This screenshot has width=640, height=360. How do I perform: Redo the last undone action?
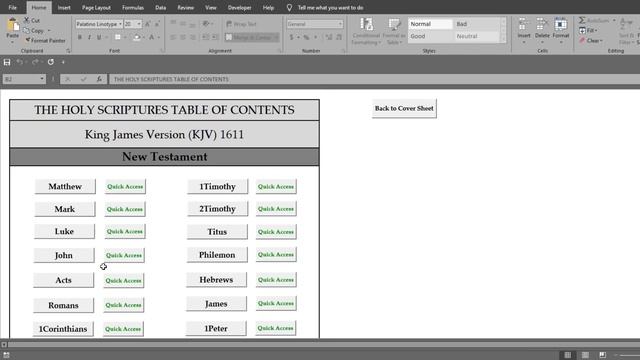click(35, 62)
